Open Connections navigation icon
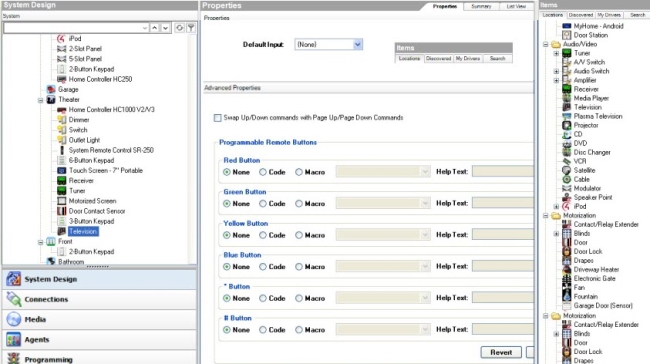Screen dimensions: 650x364 coord(13,299)
